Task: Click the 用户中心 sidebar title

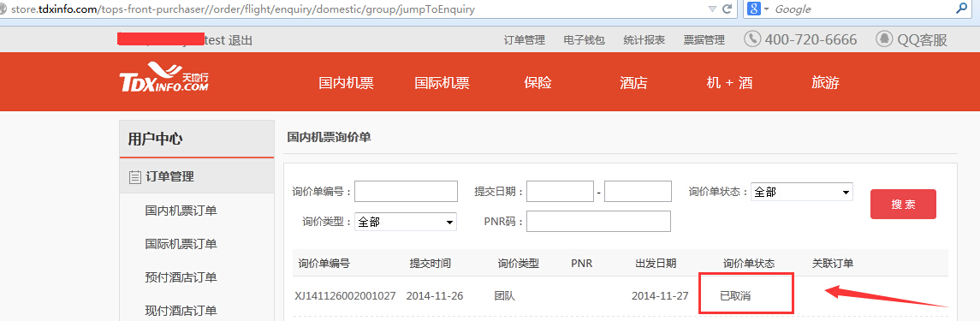Action: pyautogui.click(x=155, y=139)
